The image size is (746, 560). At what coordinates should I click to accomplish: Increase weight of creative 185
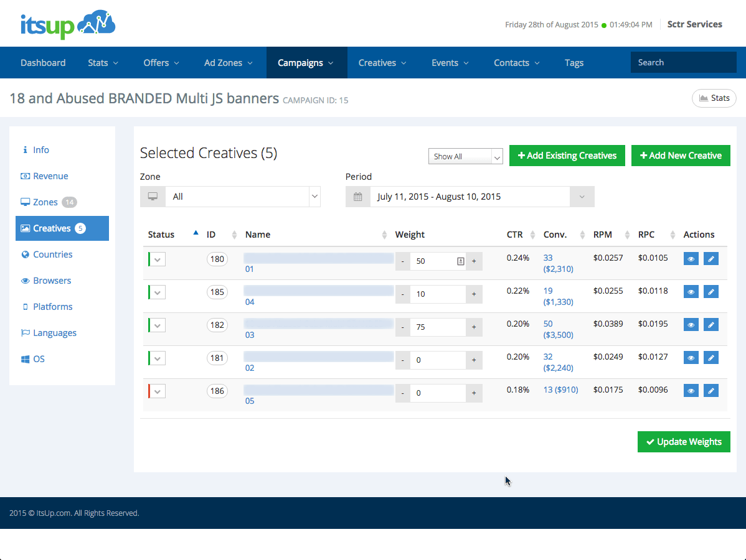coord(474,294)
